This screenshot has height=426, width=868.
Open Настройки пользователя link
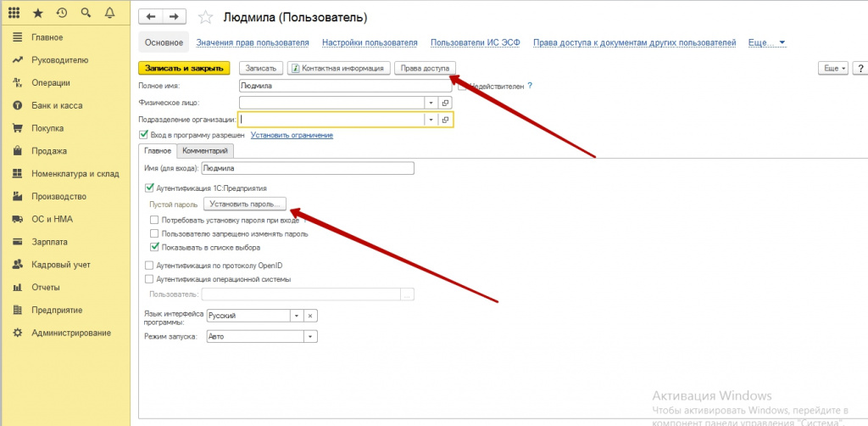pyautogui.click(x=370, y=42)
